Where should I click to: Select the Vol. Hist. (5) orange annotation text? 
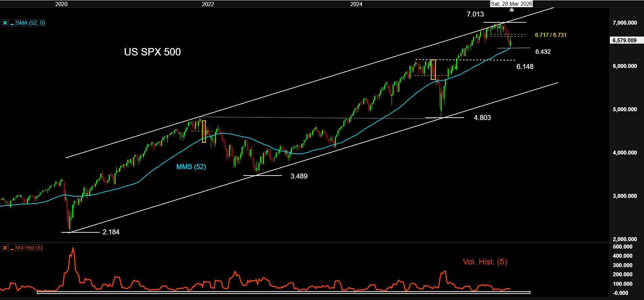pos(485,262)
